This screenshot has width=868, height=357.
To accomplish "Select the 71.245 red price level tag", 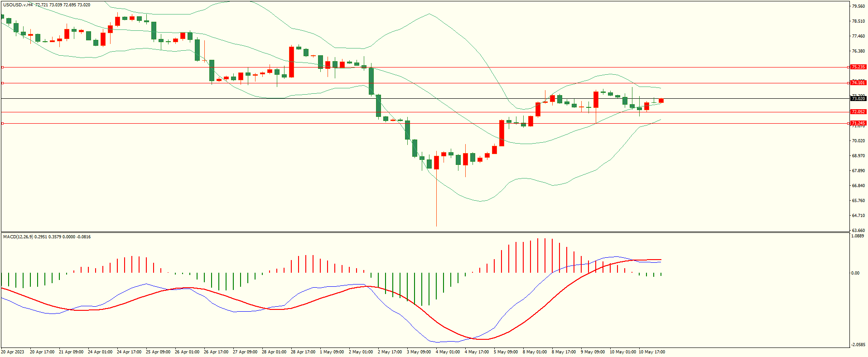I will tap(858, 123).
